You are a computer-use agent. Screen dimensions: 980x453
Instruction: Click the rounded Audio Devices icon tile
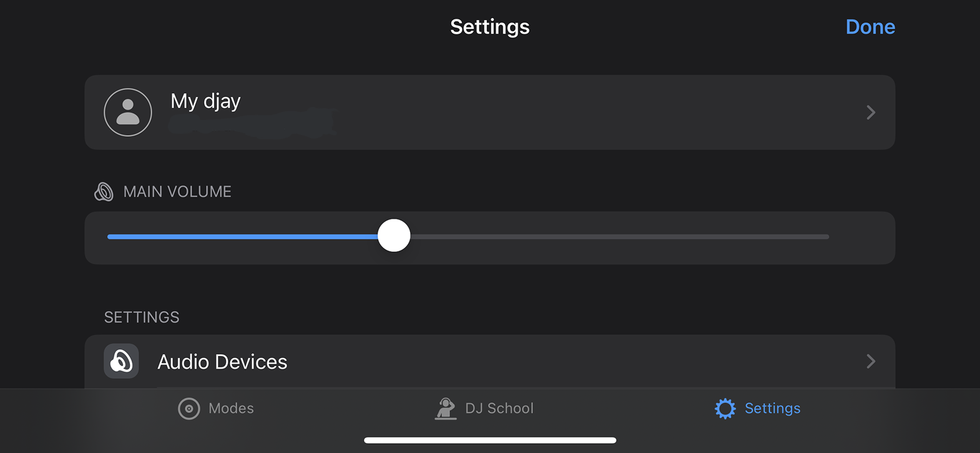[121, 361]
